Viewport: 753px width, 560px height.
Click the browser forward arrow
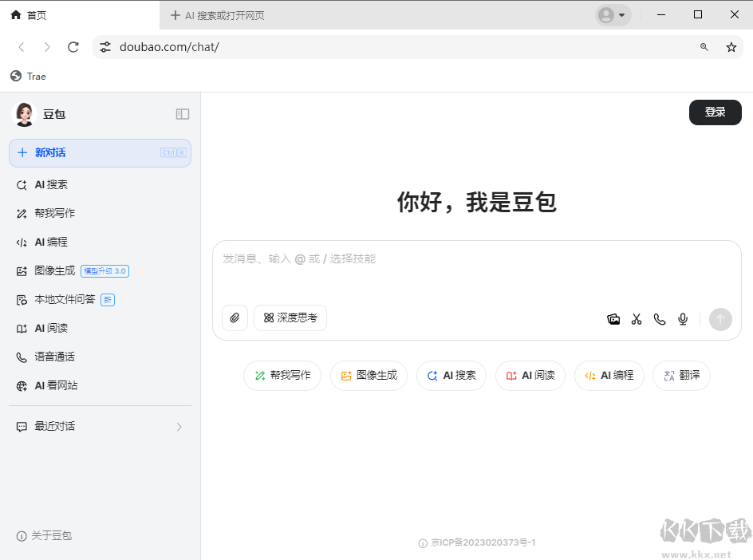(x=46, y=47)
